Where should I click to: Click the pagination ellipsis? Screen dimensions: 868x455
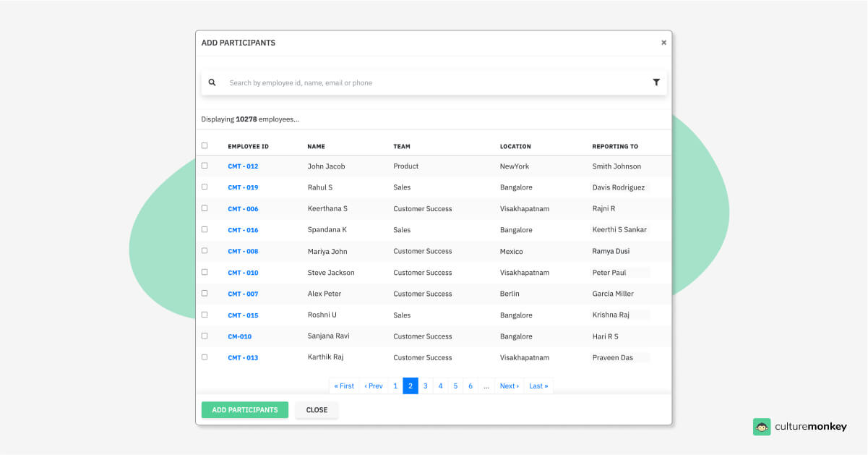point(486,386)
